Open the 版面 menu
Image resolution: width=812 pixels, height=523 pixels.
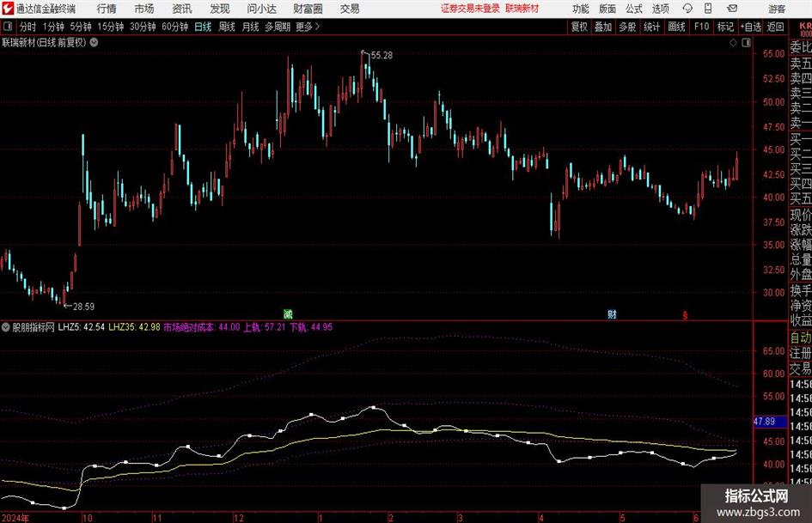[607, 9]
